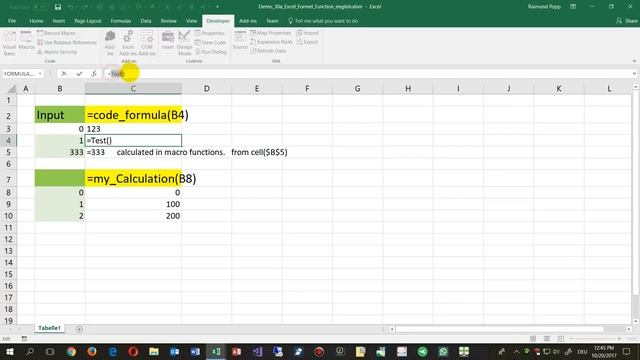Open Ribbon Display Options
640x360 pixels.
(573, 7)
